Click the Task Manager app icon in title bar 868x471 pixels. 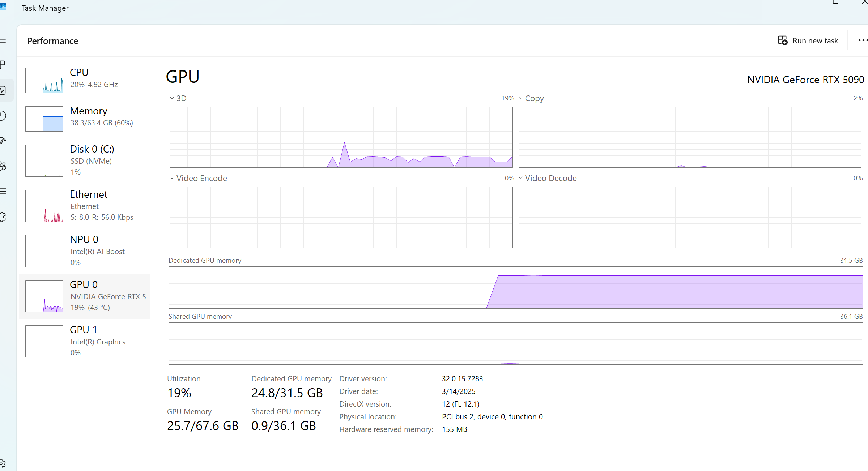(3, 7)
